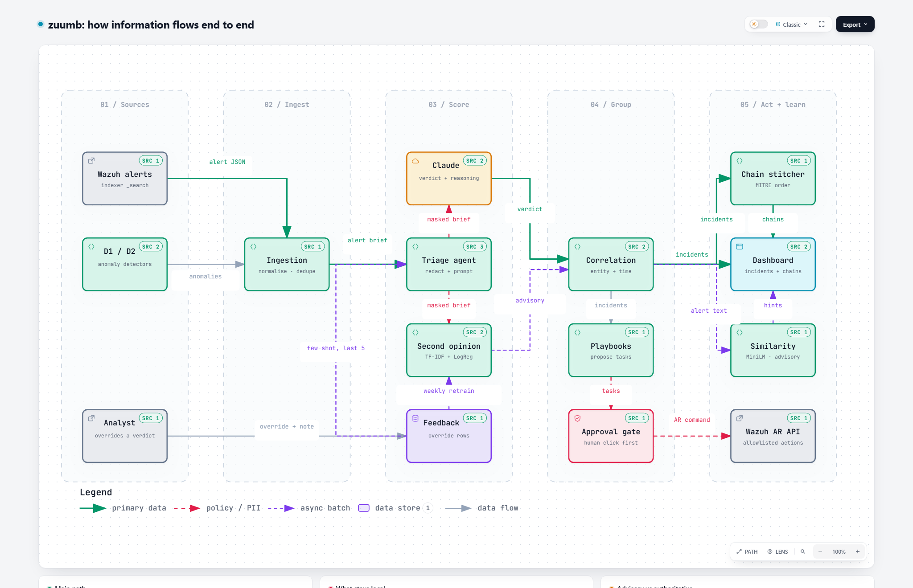Click the 'AR command' edge label
913x588 pixels.
coord(692,420)
